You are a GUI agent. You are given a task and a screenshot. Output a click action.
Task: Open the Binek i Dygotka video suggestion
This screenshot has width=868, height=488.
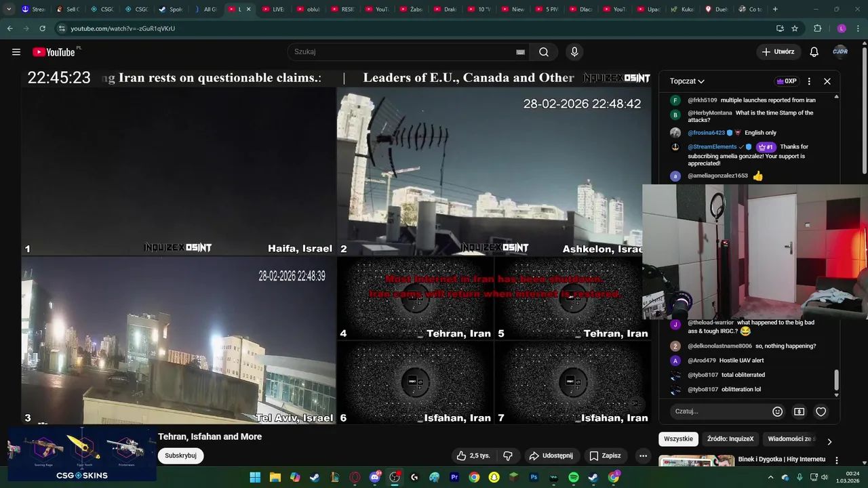(x=782, y=460)
